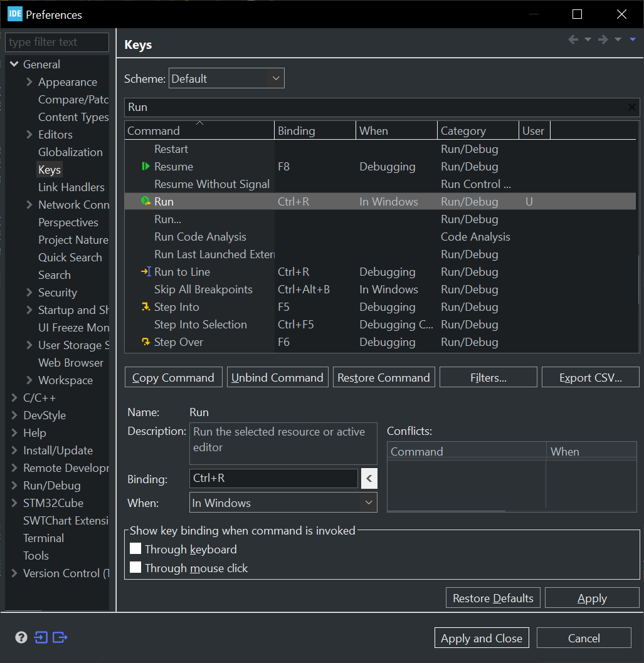Open the Web Browser preferences page

coord(71,363)
